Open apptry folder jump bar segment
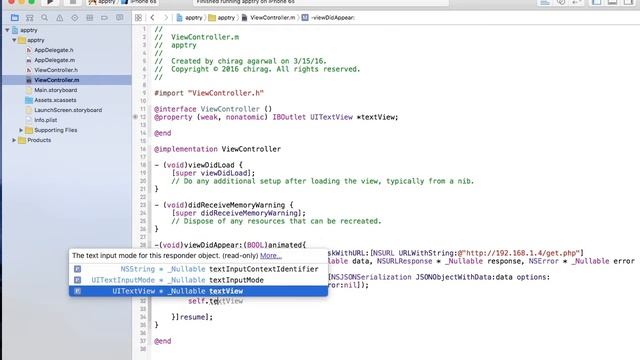Image resolution: width=640 pixels, height=360 pixels. [222, 18]
